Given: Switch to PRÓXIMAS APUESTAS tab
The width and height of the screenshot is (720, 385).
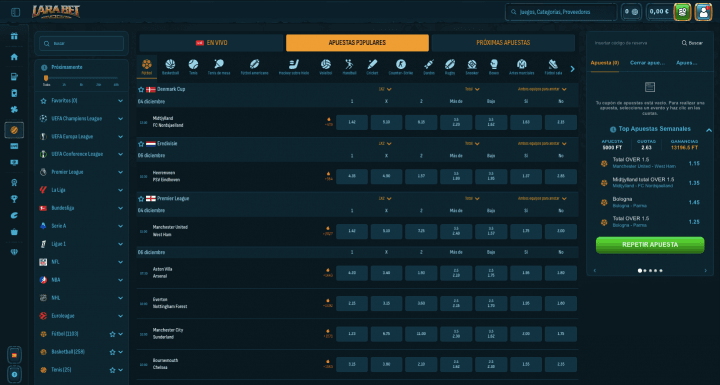Looking at the screenshot, I should click(503, 43).
